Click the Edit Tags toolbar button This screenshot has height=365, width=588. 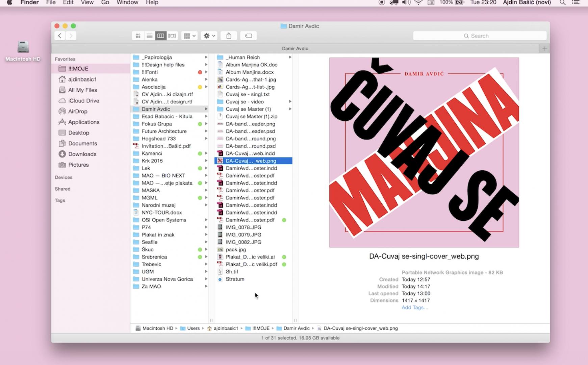coord(248,36)
